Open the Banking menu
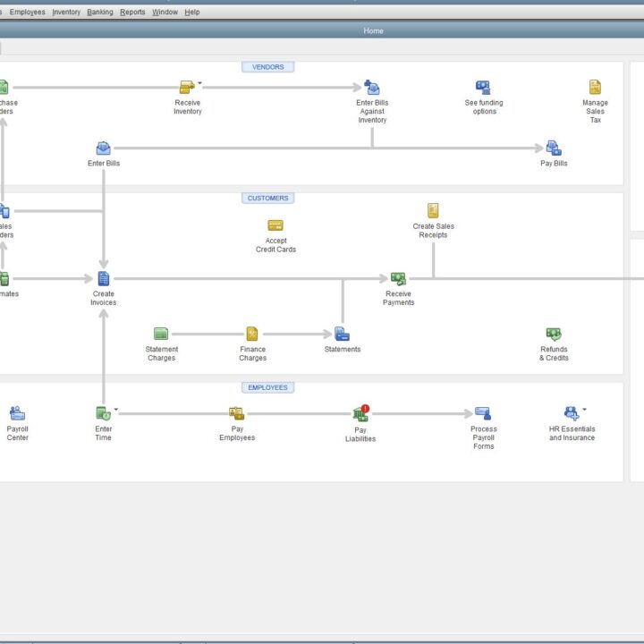This screenshot has width=644, height=644. pos(100,12)
